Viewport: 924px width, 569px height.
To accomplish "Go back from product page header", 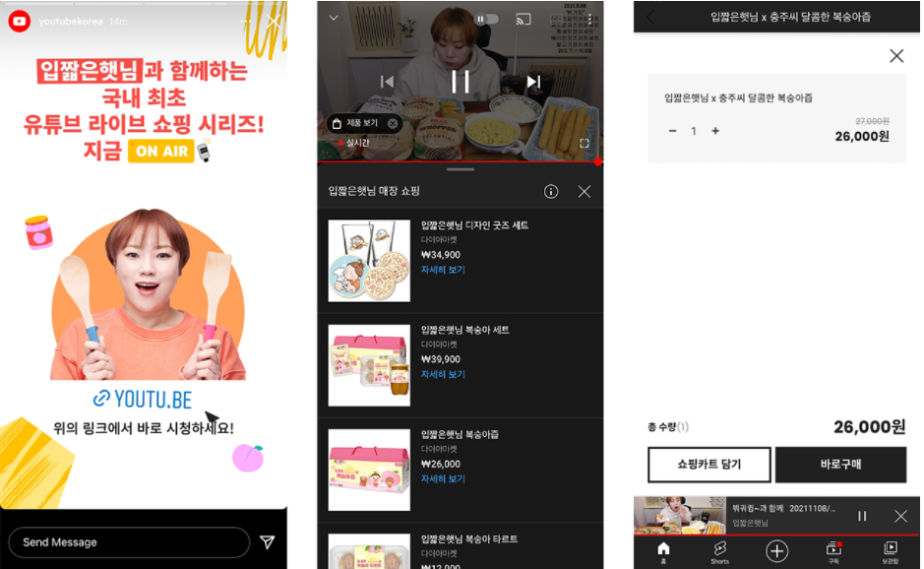I will pyautogui.click(x=650, y=17).
